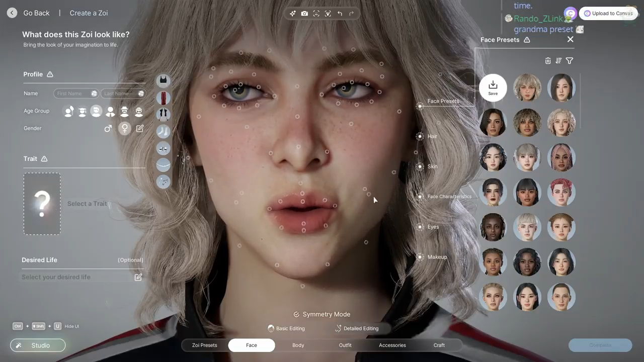The image size is (644, 362).
Task: Click the Last Name input field
Action: [x=123, y=94]
